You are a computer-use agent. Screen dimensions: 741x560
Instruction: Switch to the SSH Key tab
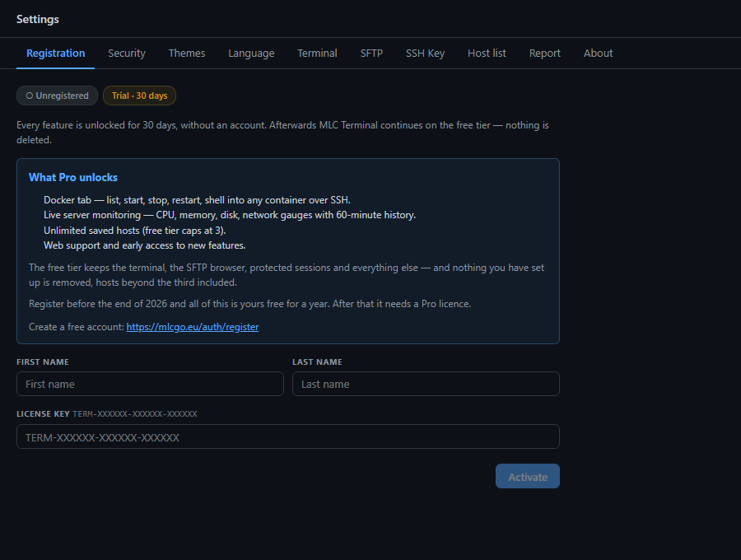(x=425, y=53)
